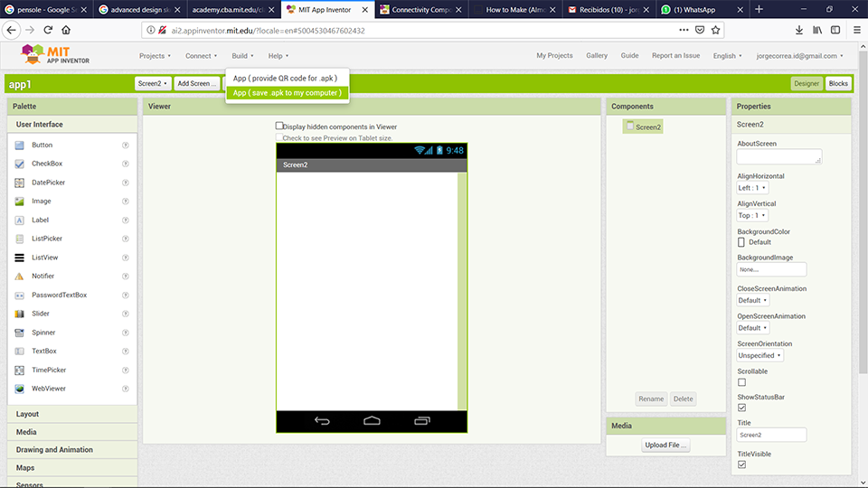Open the browser downloads icon
The width and height of the screenshot is (868, 488).
coord(798,30)
